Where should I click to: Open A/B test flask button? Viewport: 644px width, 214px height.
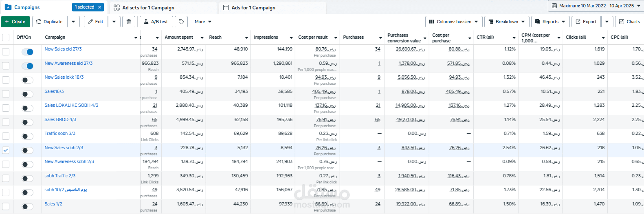(x=156, y=22)
